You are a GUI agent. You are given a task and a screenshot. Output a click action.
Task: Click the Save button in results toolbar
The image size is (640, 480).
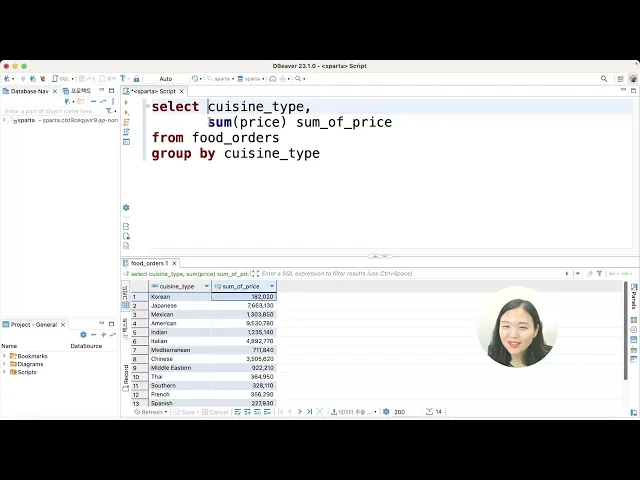(184, 412)
